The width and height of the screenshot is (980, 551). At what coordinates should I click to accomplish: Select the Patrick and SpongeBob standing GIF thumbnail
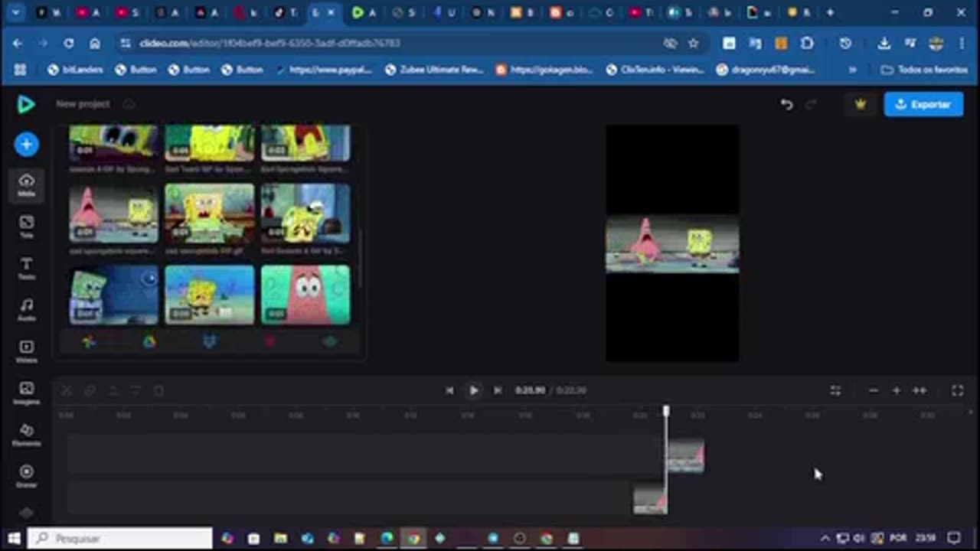point(113,213)
